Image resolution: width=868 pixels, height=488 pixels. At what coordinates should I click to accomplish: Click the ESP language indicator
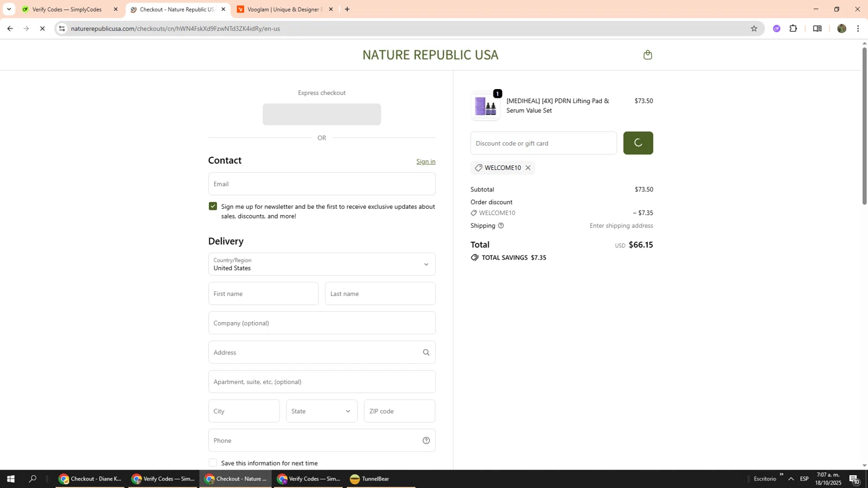coord(804,479)
